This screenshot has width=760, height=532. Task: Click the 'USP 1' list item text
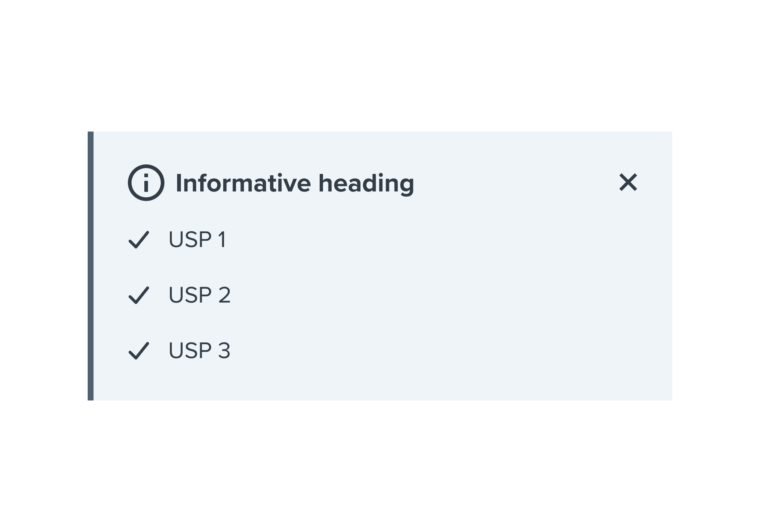point(197,240)
